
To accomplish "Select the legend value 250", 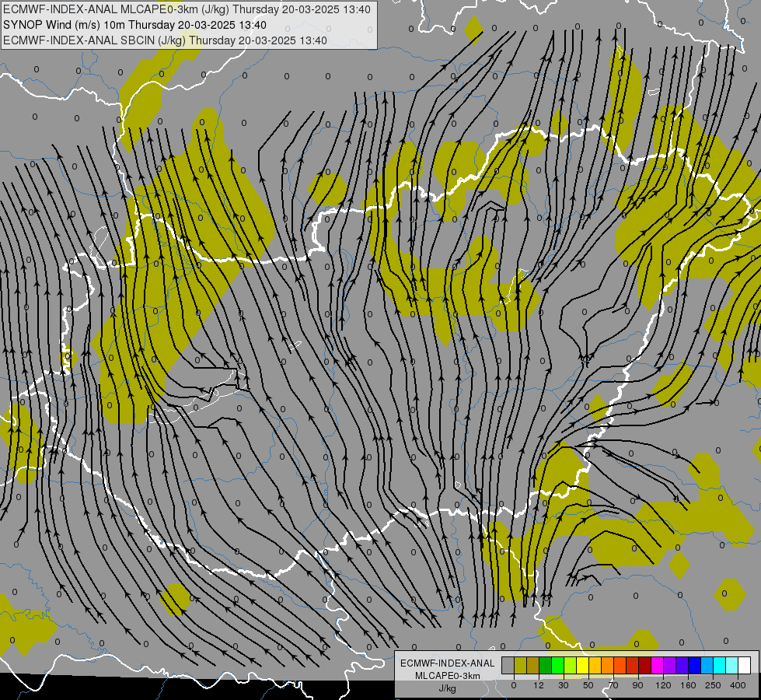I will tap(713, 685).
